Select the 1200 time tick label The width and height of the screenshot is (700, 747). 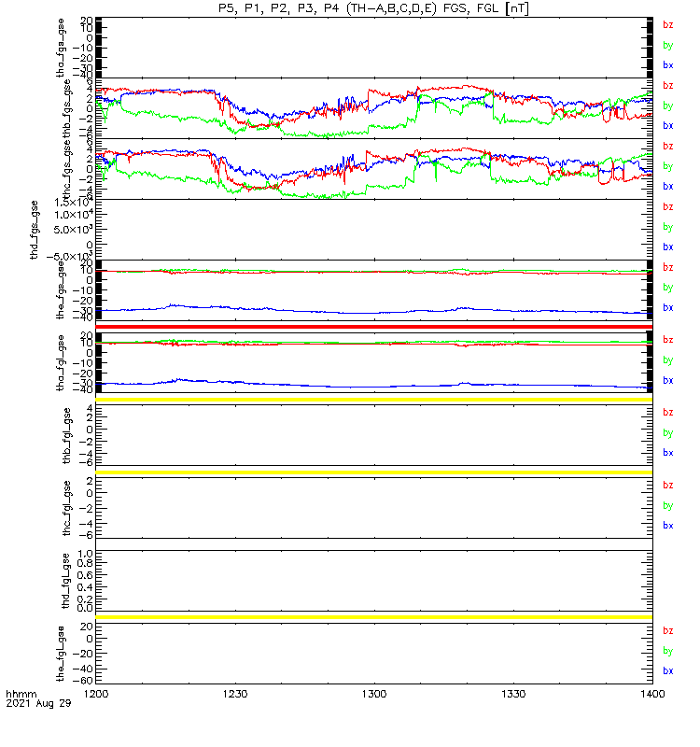[x=96, y=694]
